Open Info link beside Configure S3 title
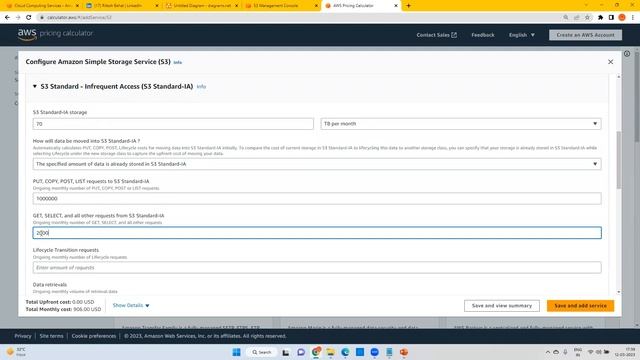 [178, 62]
